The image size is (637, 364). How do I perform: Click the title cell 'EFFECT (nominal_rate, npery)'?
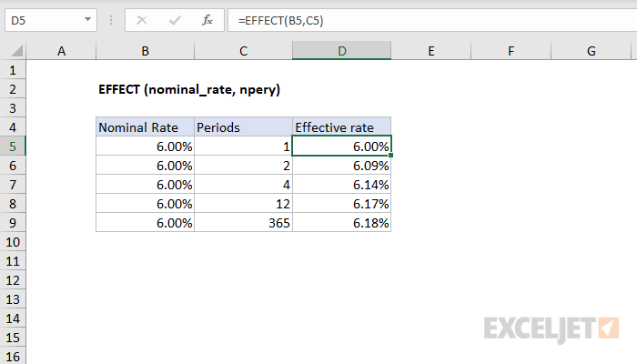[x=189, y=89]
